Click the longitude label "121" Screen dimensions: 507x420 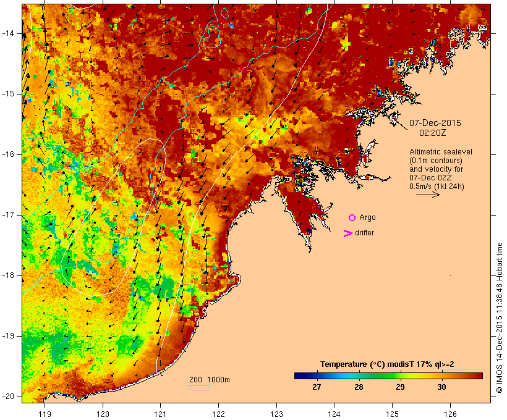coord(160,414)
